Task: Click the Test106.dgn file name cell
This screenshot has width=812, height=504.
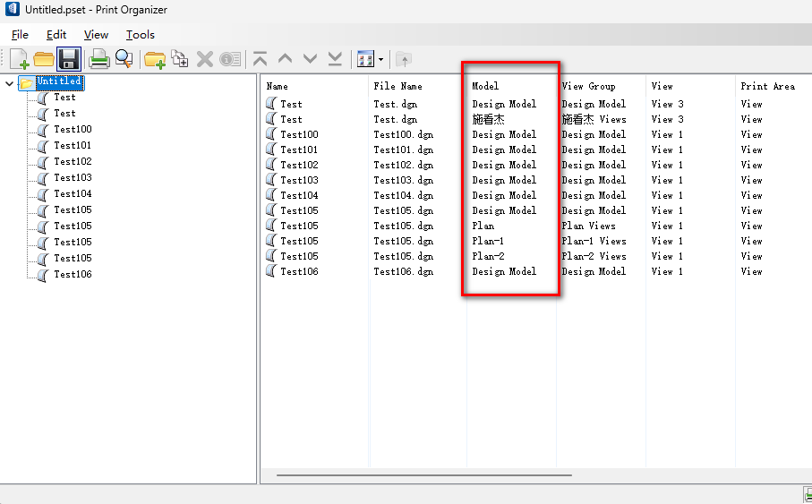Action: click(x=404, y=271)
